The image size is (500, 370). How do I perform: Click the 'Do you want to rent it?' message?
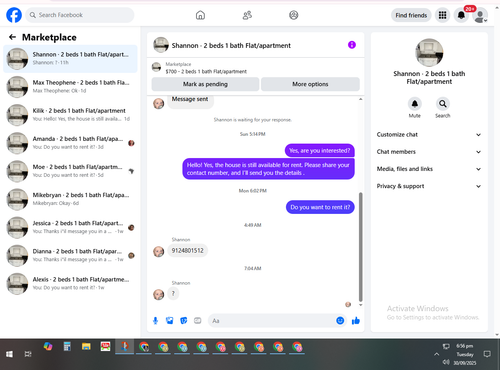(x=320, y=207)
